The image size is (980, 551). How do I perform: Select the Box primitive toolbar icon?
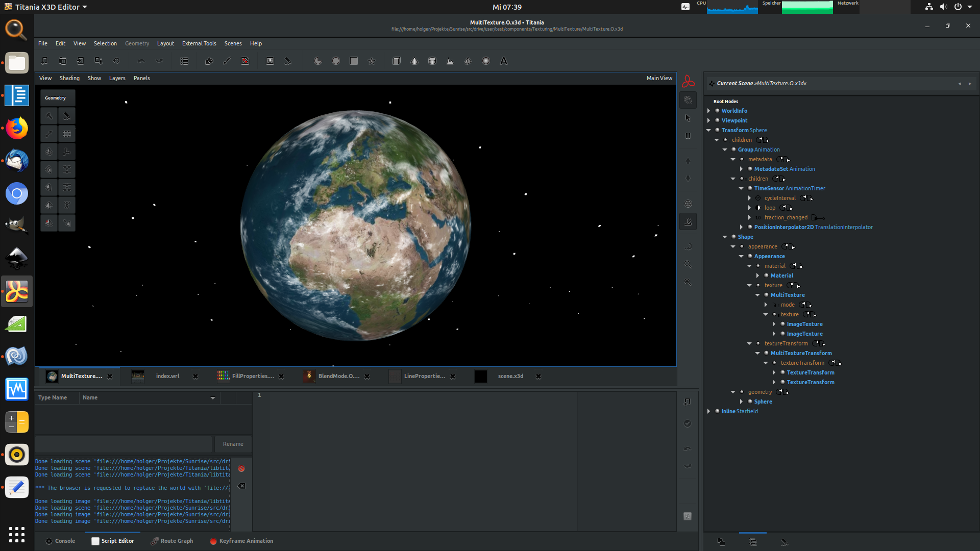(397, 61)
